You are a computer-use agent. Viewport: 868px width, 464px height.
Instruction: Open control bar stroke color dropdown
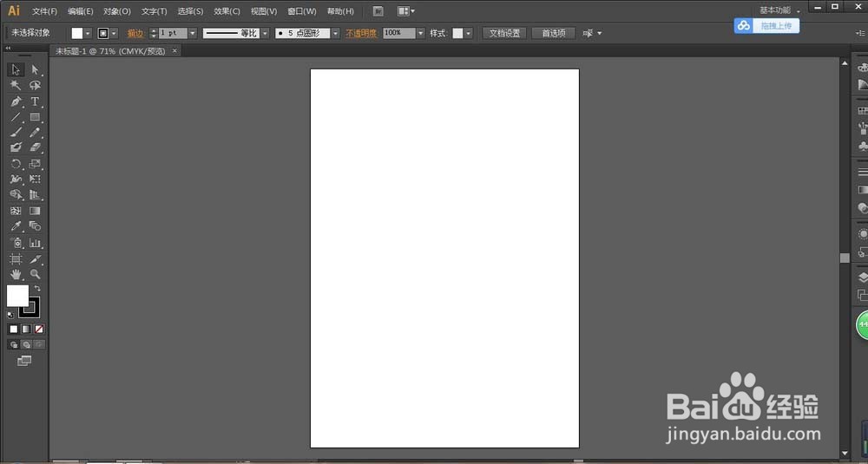click(x=114, y=34)
